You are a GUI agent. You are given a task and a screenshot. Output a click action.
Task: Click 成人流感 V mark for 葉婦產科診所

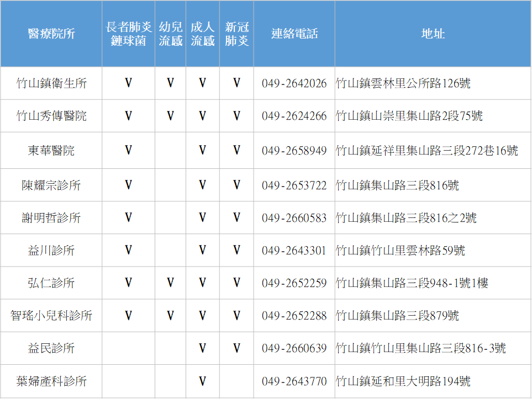(203, 381)
